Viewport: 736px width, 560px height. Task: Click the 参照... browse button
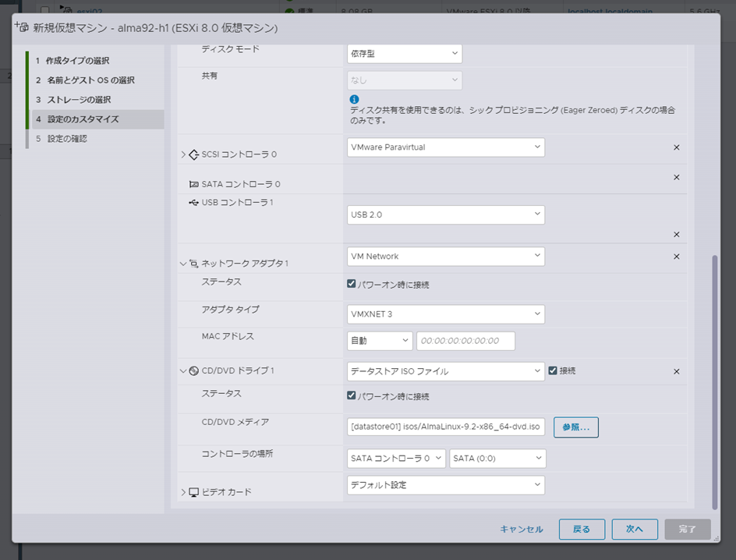[x=576, y=427]
